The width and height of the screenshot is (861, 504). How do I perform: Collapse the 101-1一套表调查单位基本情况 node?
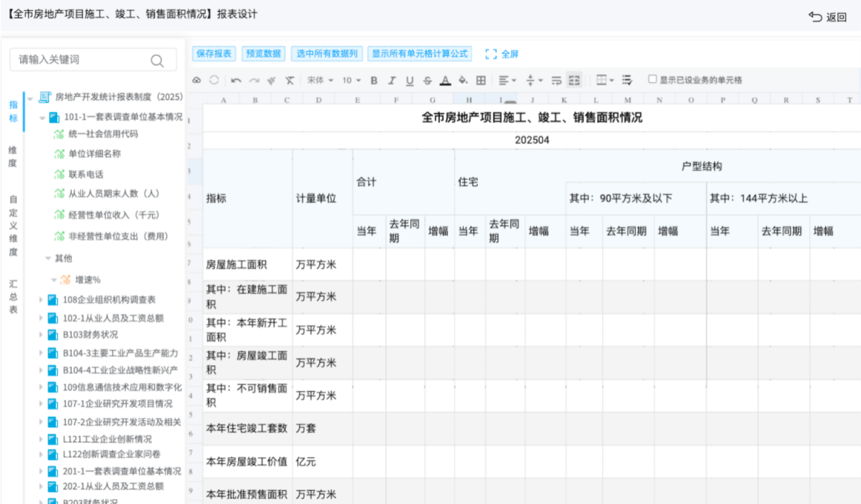coord(42,117)
